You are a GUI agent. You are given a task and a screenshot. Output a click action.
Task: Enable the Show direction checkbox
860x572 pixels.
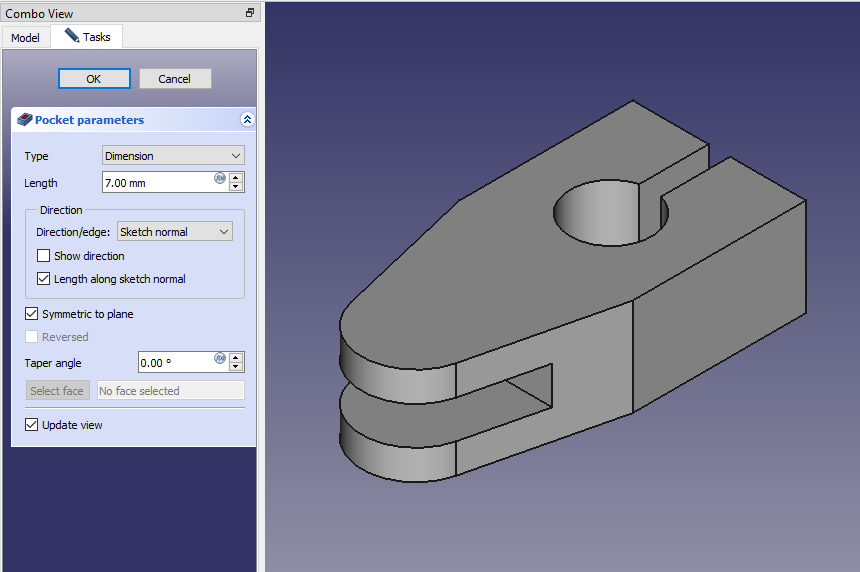click(x=43, y=256)
